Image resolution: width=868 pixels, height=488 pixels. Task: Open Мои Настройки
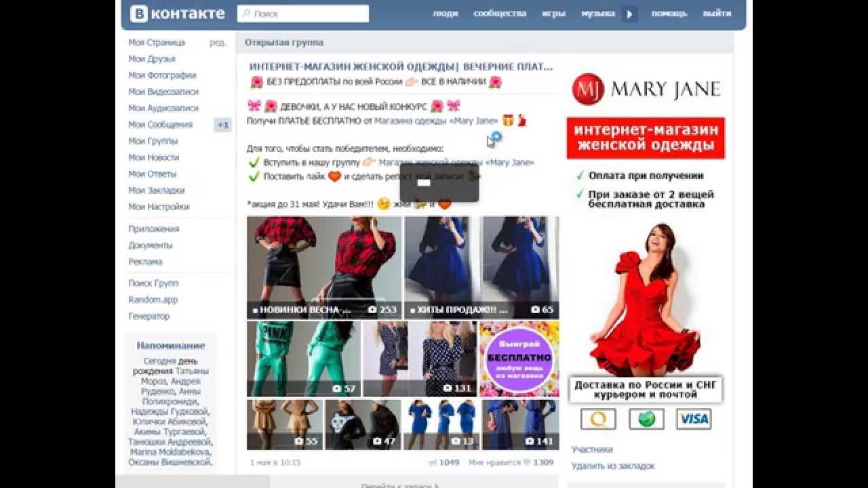point(159,207)
